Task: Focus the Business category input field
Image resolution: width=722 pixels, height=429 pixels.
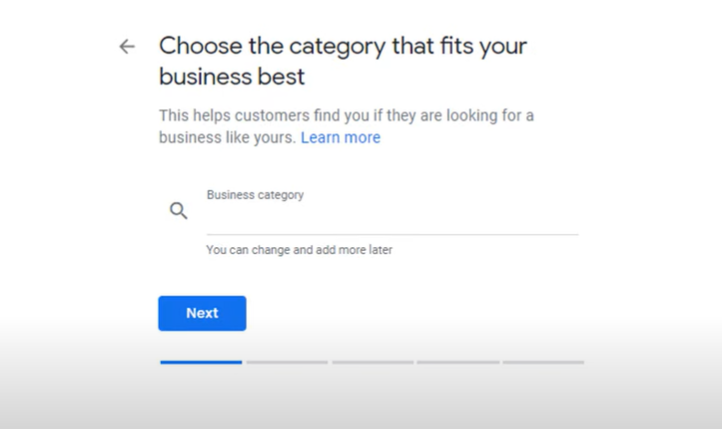Action: tap(391, 219)
